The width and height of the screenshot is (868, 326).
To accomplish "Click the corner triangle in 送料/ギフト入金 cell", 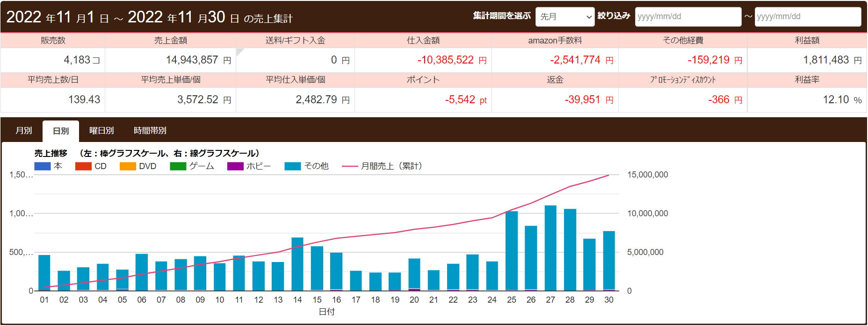I will (x=239, y=51).
